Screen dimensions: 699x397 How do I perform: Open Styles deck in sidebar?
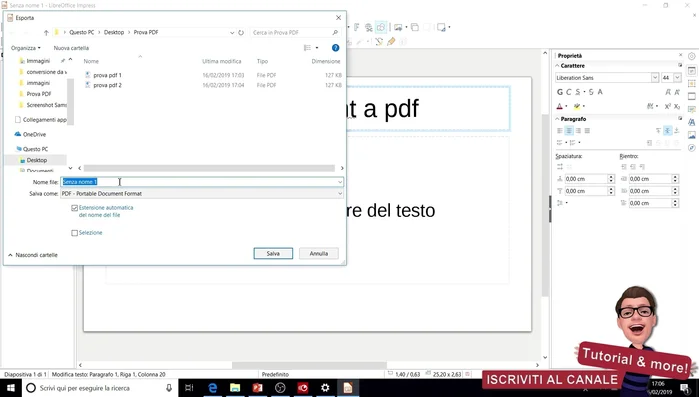click(x=691, y=122)
